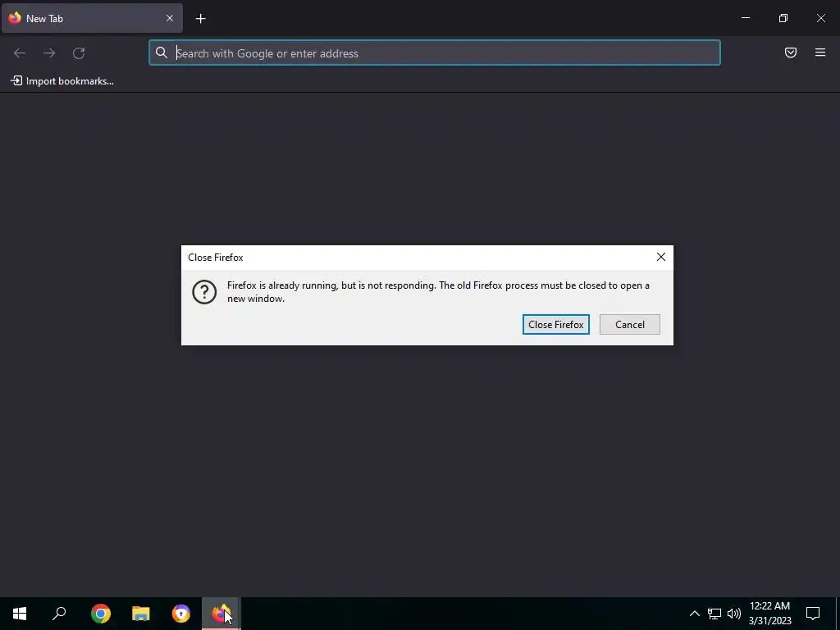
Task: Open File Explorer from taskbar
Action: [x=141, y=614]
